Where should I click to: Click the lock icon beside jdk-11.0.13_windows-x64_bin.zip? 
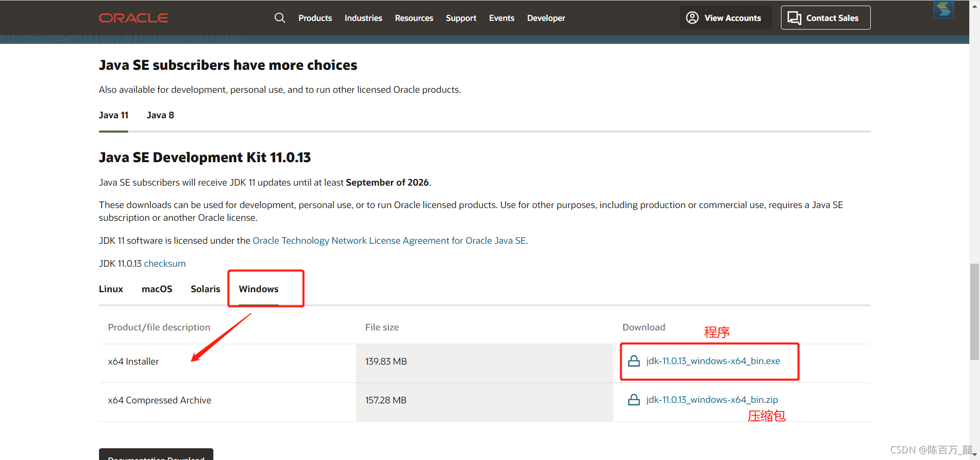(634, 400)
